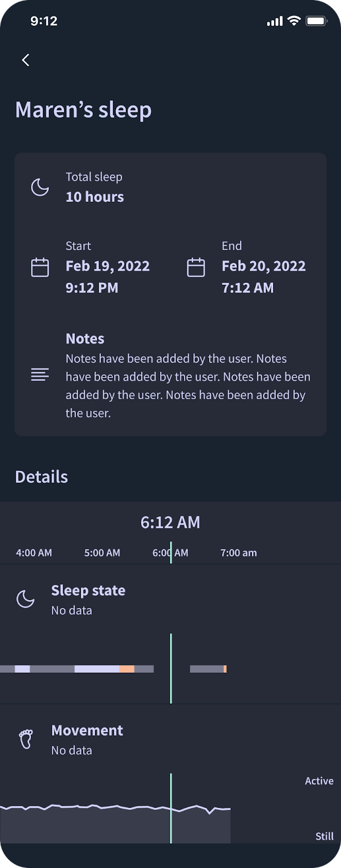Open the Notes text paragraph
This screenshot has width=341, height=868.
[188, 386]
